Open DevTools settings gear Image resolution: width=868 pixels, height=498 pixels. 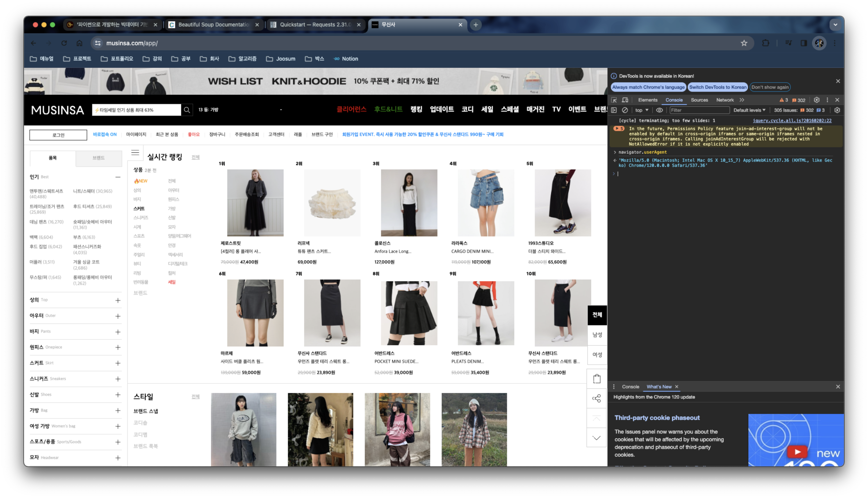point(817,100)
